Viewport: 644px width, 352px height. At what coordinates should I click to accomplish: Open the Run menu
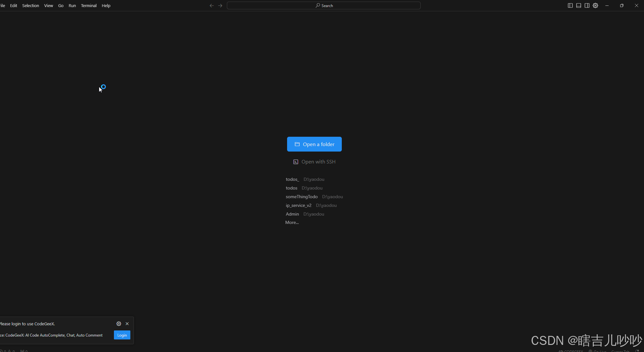point(72,5)
